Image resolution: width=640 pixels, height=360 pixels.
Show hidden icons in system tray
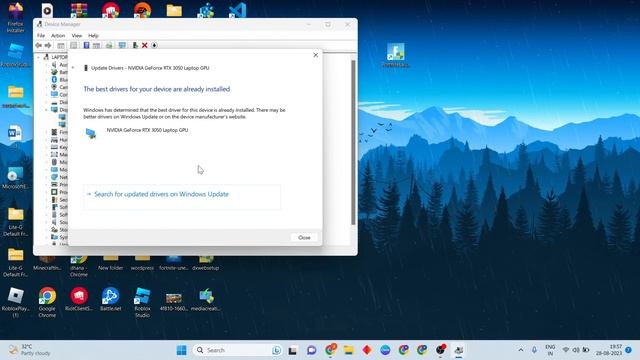521,350
